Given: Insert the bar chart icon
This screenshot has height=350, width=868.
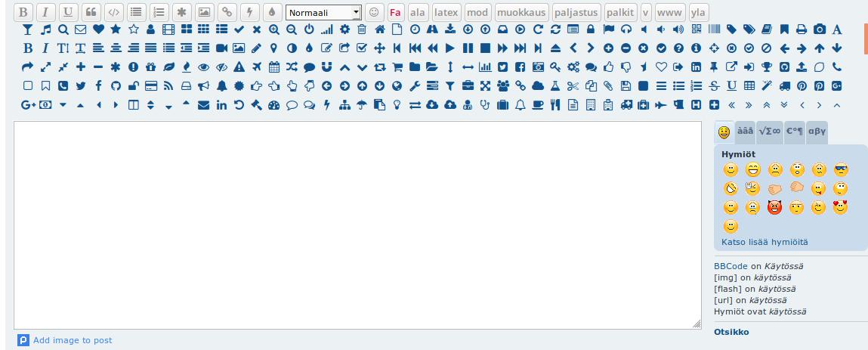Looking at the screenshot, I should pyautogui.click(x=485, y=67).
